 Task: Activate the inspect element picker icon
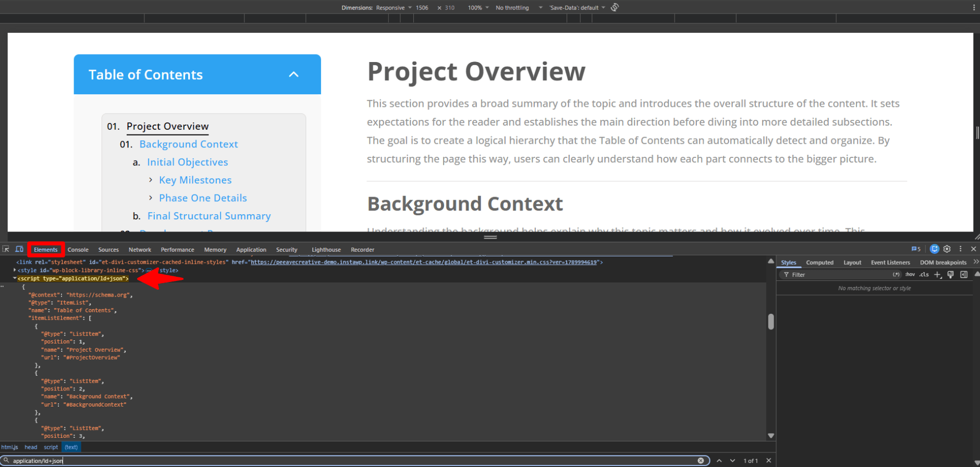[6, 249]
